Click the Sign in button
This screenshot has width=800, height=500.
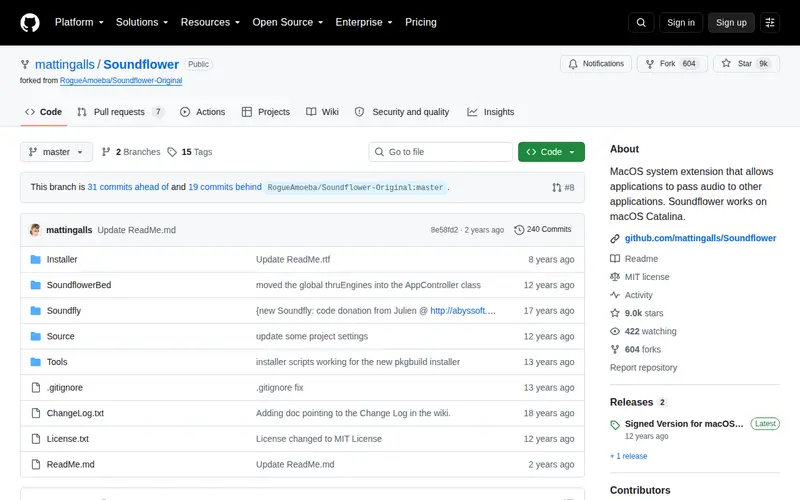click(681, 22)
